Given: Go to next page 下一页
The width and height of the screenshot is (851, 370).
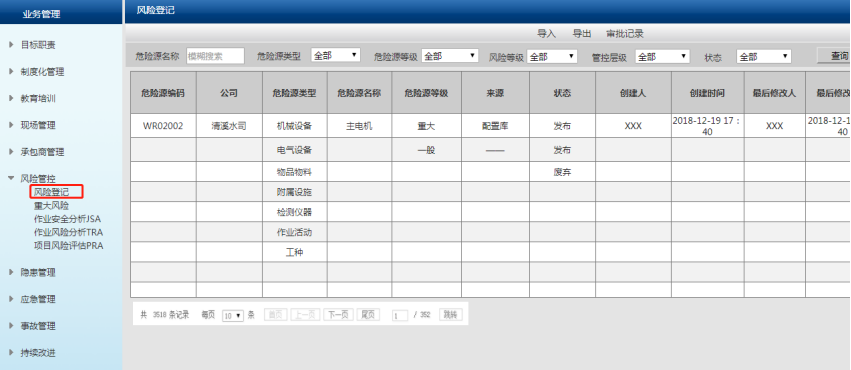Looking at the screenshot, I should click(x=339, y=314).
